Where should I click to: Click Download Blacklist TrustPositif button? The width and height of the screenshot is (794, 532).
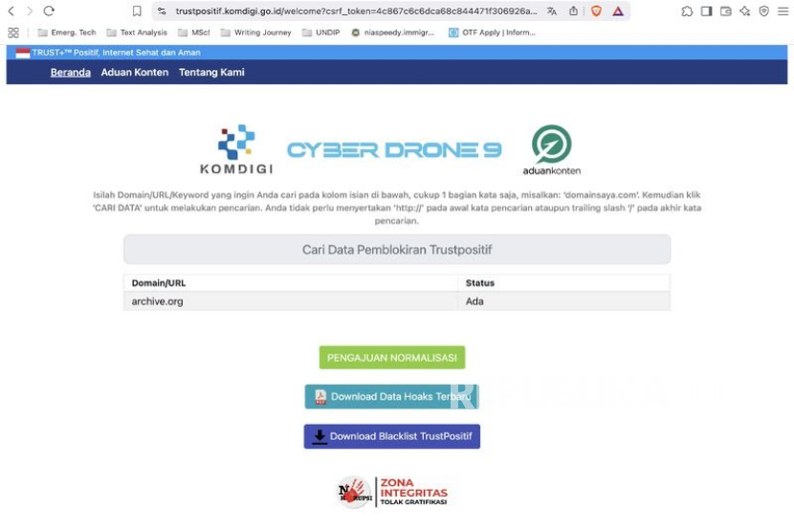392,436
